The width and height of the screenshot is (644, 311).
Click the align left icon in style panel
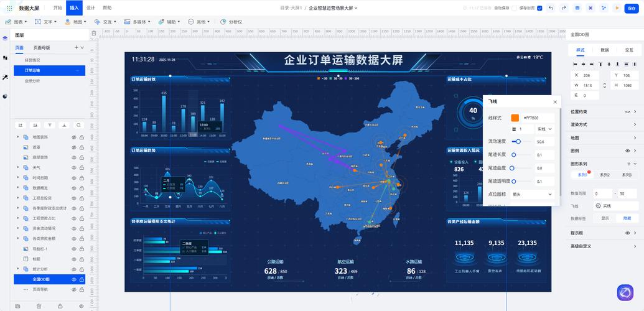tap(575, 64)
